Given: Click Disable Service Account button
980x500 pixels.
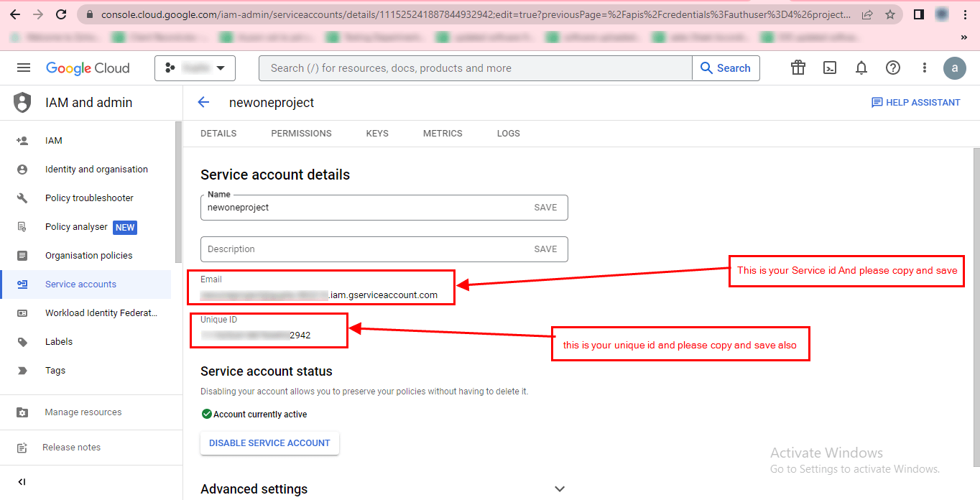Looking at the screenshot, I should 269,443.
